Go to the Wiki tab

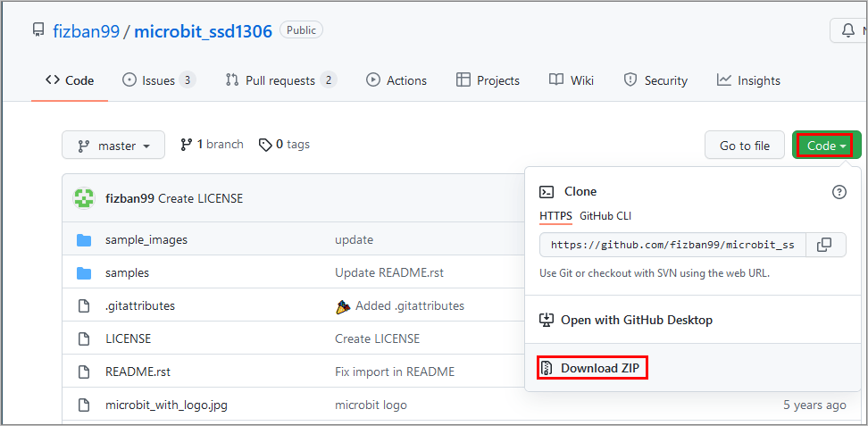[x=572, y=80]
